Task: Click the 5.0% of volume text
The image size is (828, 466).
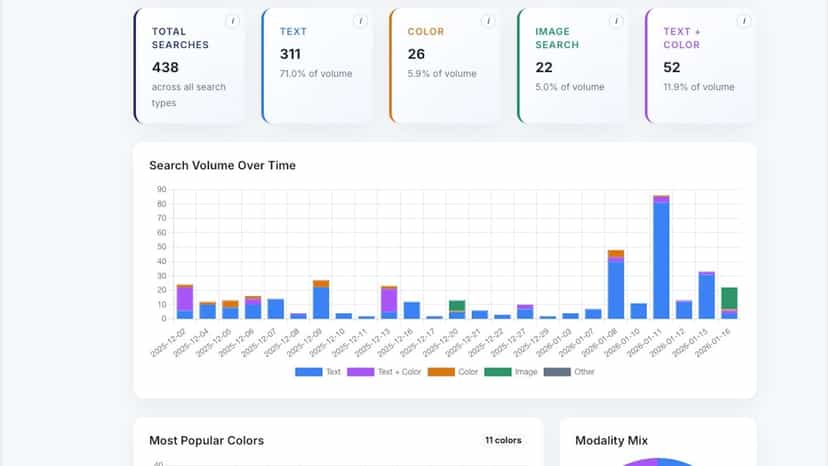Action: click(570, 87)
